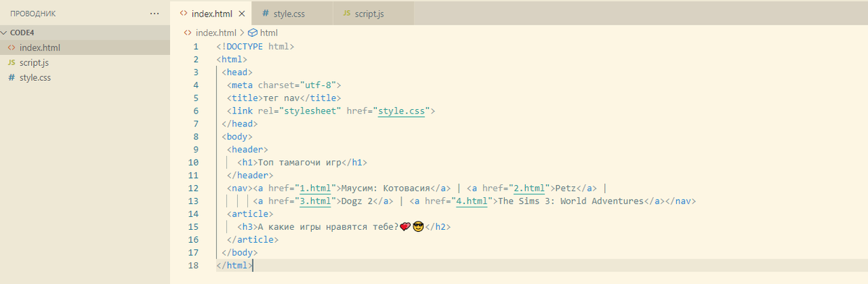The width and height of the screenshot is (868, 284).
Task: Open the Explorer more actions ellipsis
Action: pos(154,14)
